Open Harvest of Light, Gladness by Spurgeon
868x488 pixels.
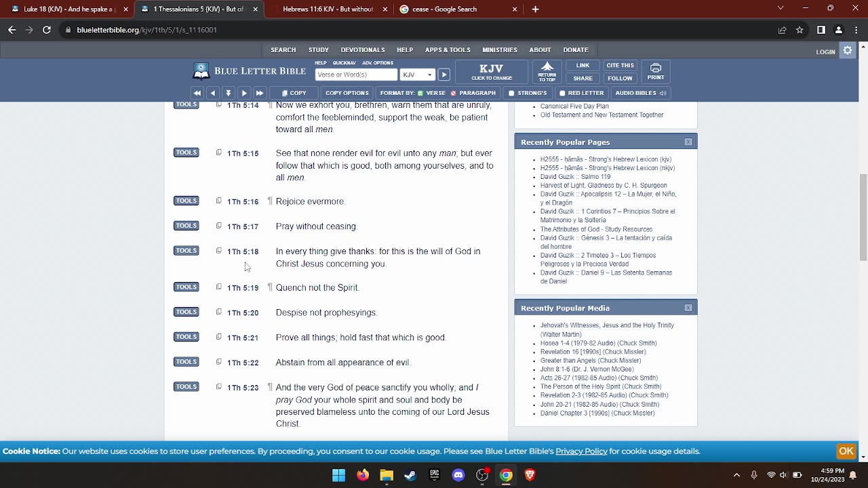click(604, 185)
